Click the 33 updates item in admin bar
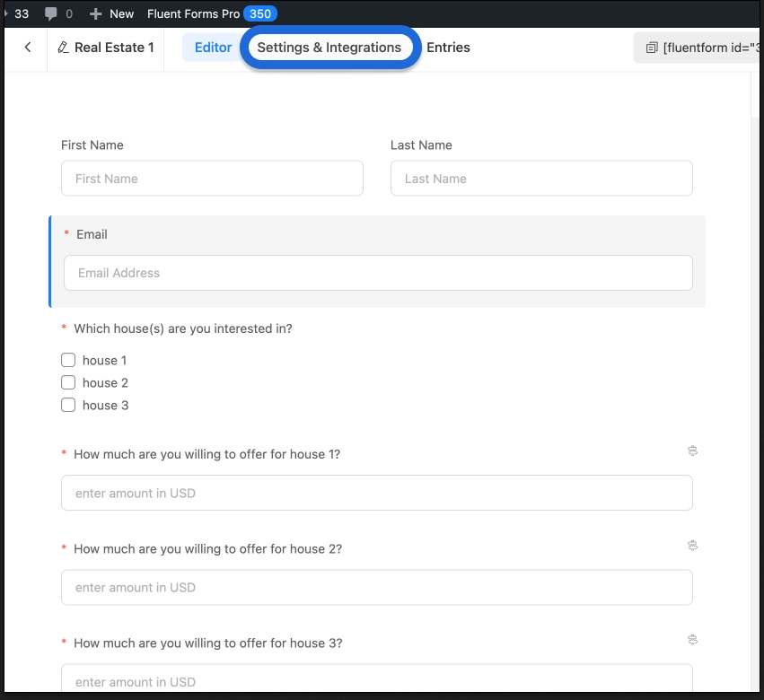Image resolution: width=764 pixels, height=700 pixels. (x=21, y=13)
